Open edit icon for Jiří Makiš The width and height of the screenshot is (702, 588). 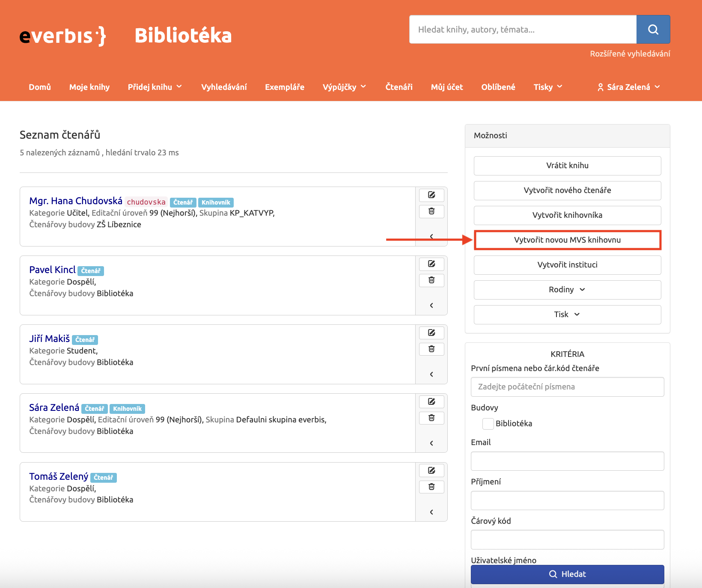click(x=431, y=333)
